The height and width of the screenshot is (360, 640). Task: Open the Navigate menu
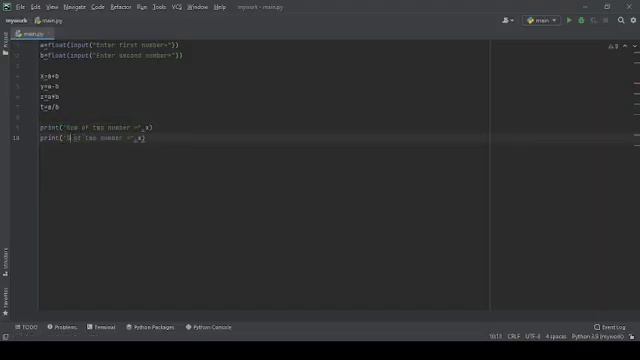[x=75, y=7]
